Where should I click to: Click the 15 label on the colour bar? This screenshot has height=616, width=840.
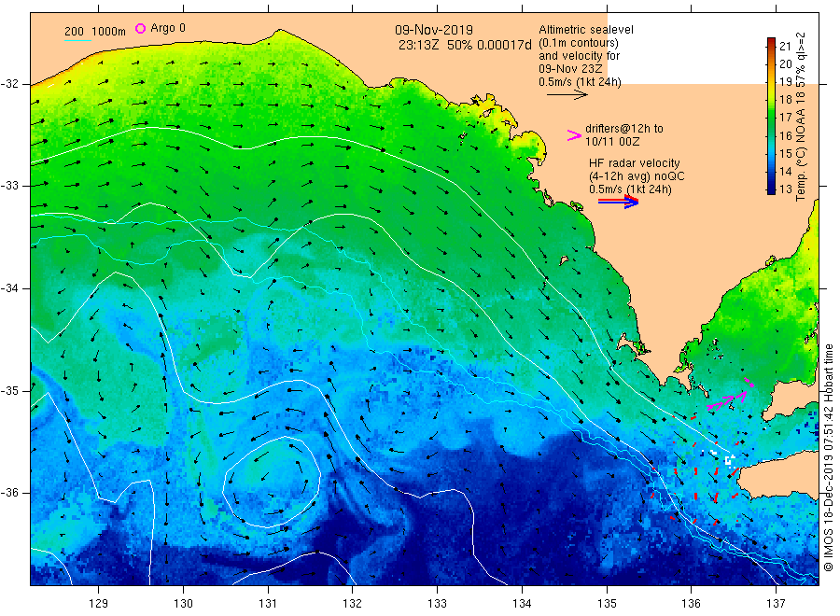tap(785, 154)
